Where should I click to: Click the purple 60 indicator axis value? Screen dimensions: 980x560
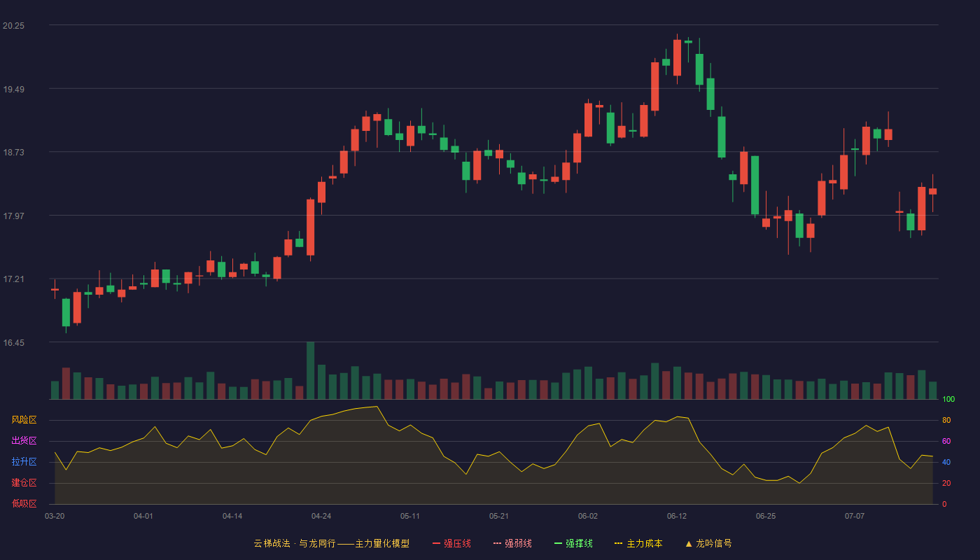click(946, 441)
